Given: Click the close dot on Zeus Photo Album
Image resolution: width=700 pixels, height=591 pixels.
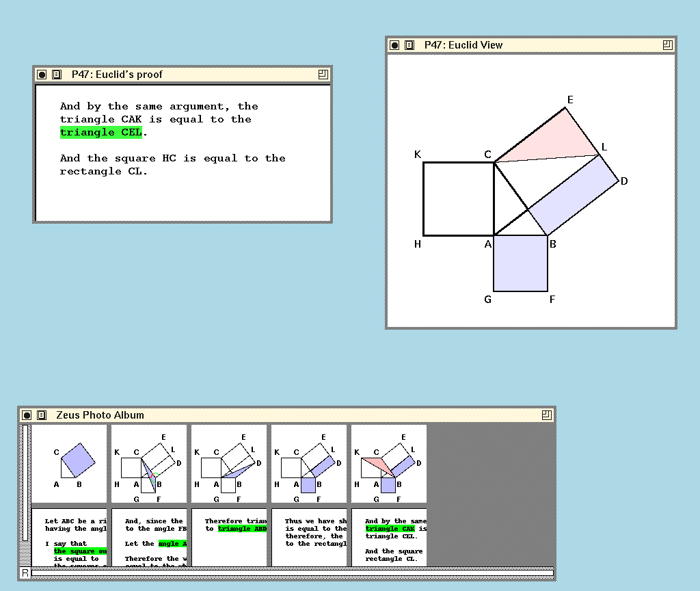Looking at the screenshot, I should point(27,415).
